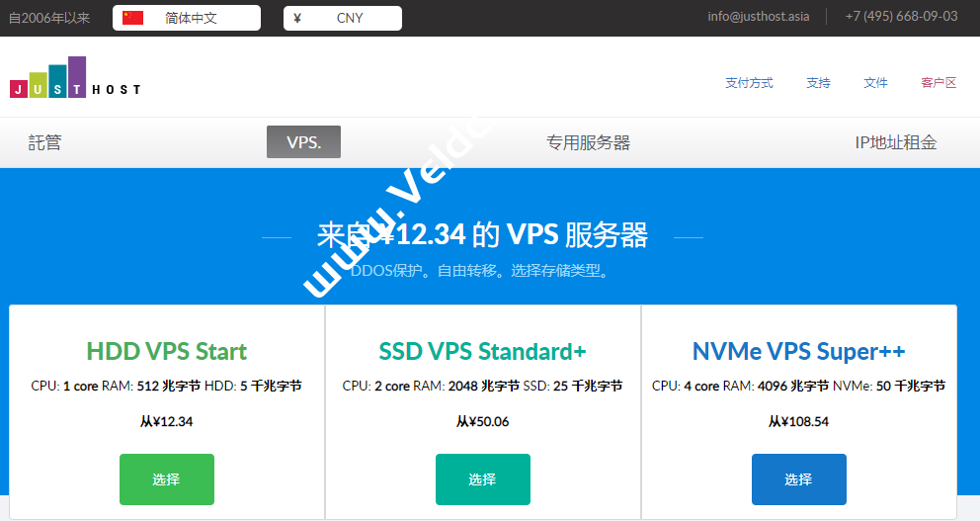Click the SSD plan specs line
The height and width of the screenshot is (521, 980).
pyautogui.click(x=482, y=386)
